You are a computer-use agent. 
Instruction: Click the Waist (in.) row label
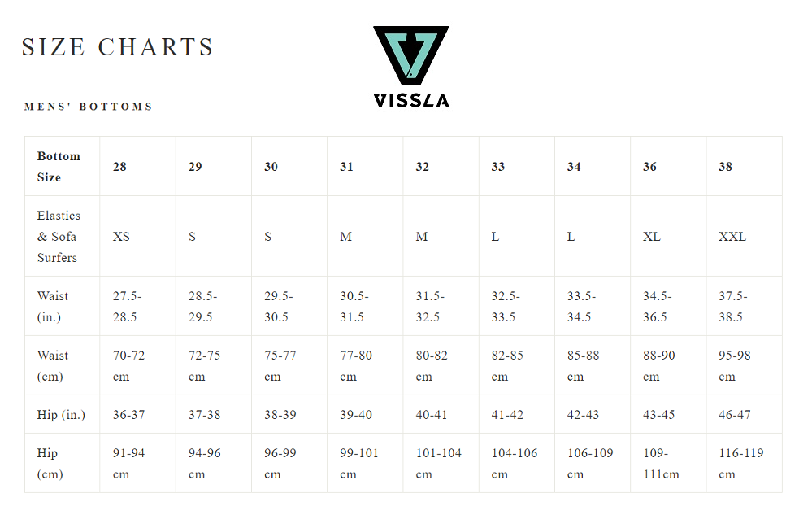click(x=53, y=307)
